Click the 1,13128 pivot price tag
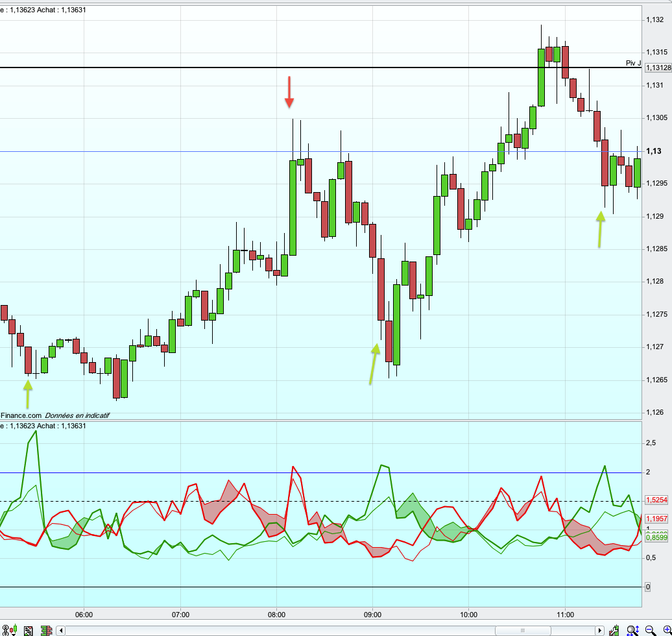The height and width of the screenshot is (636, 672). [x=658, y=67]
